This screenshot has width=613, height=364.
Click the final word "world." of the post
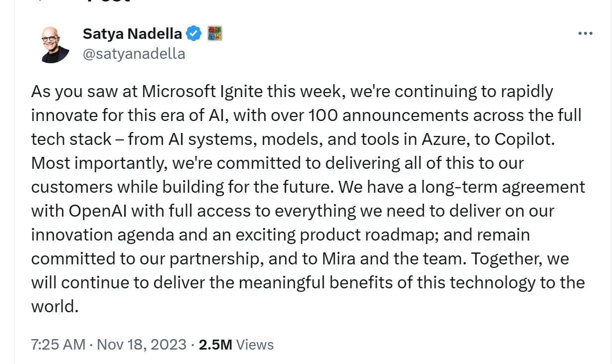click(x=55, y=307)
